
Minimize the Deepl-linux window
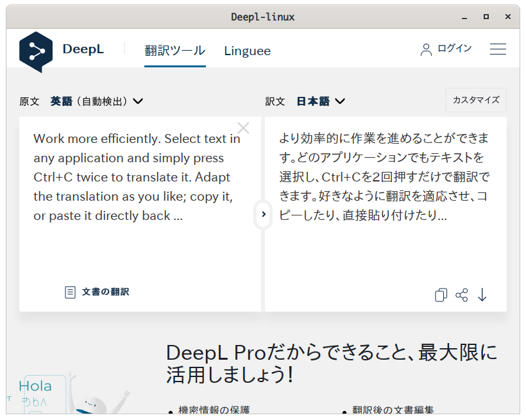coord(464,17)
